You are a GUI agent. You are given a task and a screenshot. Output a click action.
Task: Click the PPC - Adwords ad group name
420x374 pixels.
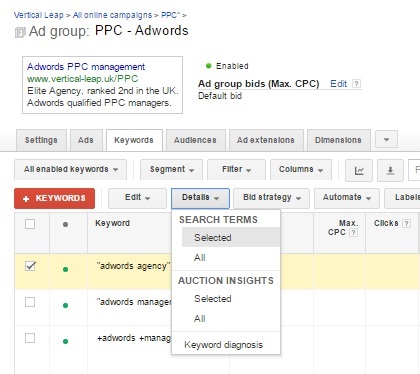pyautogui.click(x=141, y=31)
